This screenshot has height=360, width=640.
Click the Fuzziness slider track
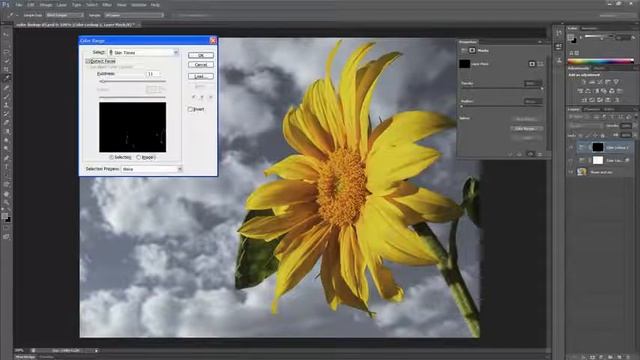tap(132, 82)
